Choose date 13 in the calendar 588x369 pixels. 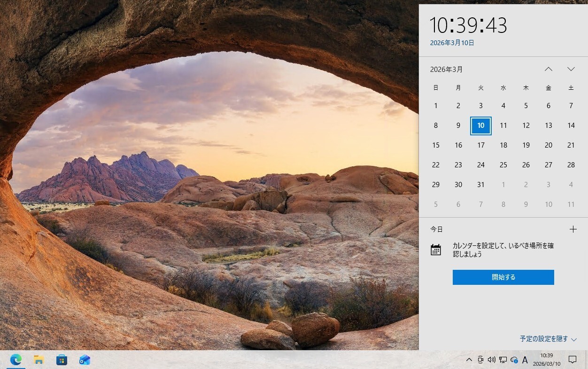point(549,126)
